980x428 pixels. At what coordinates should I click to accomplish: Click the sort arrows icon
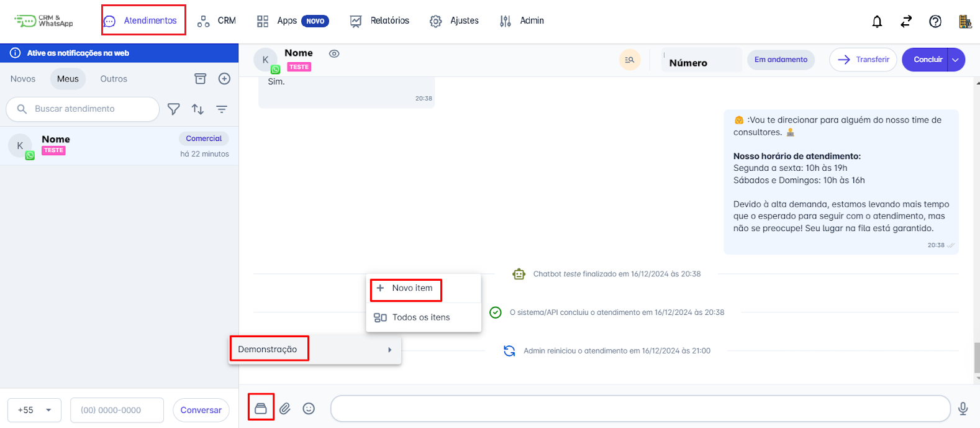point(197,109)
